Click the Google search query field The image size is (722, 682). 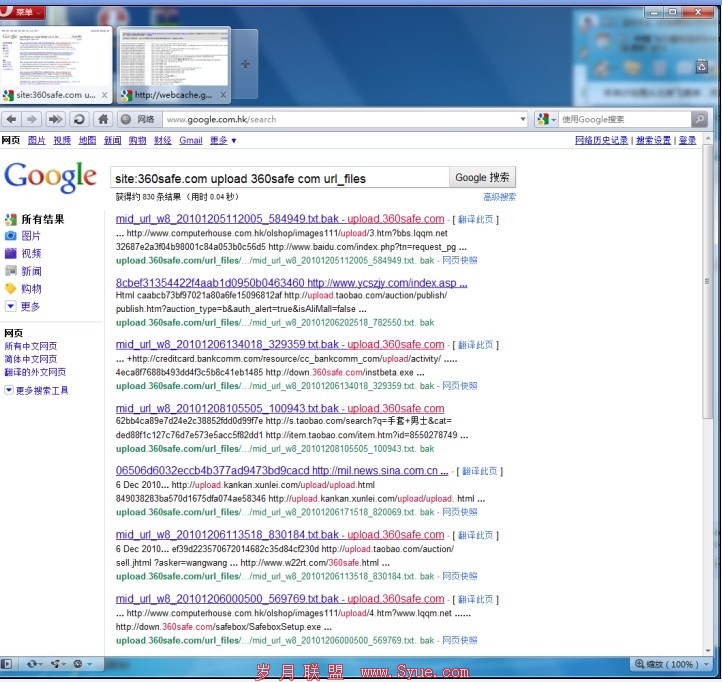pos(279,178)
